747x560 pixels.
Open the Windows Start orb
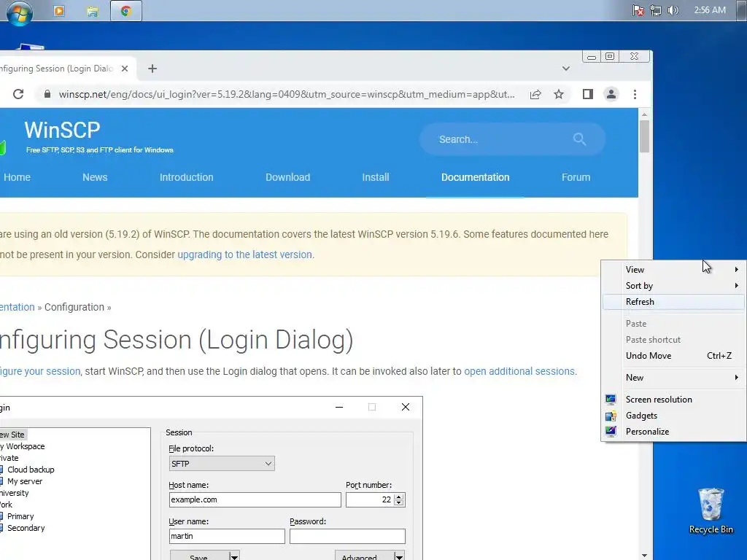(x=19, y=12)
